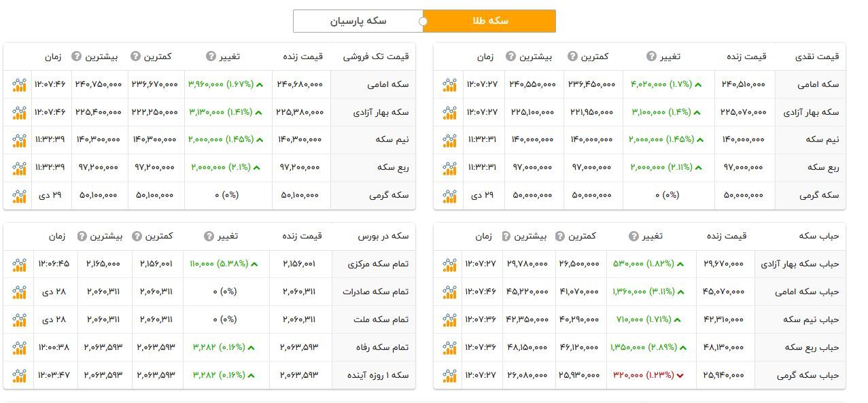Viewport: 868px width, 403px height.
Task: Click the حباب سکه امامی label
Action: [x=808, y=292]
